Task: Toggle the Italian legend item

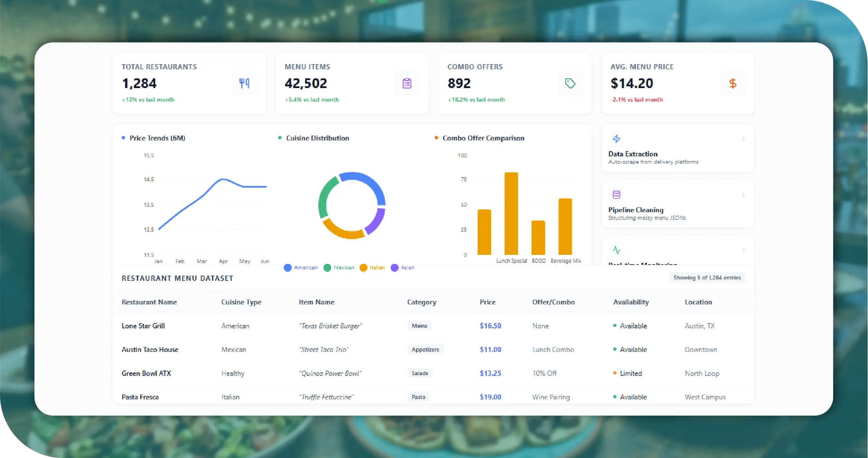Action: pyautogui.click(x=372, y=268)
